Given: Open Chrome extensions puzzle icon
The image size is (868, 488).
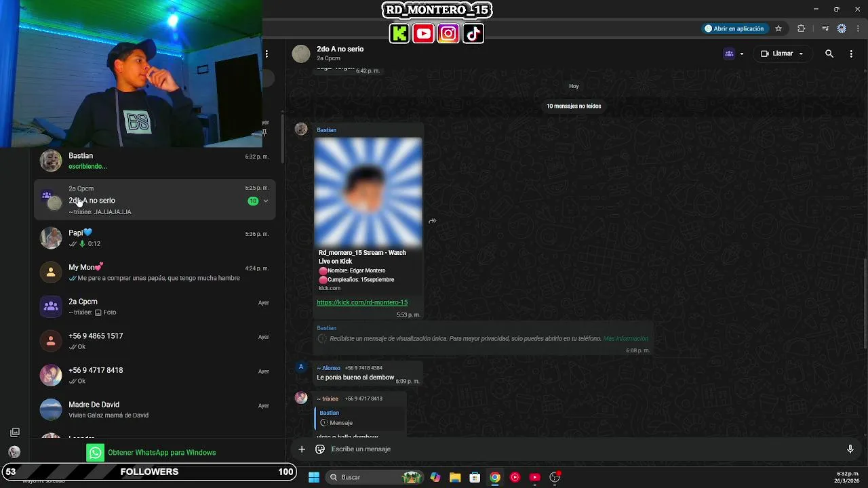Looking at the screenshot, I should 801,28.
